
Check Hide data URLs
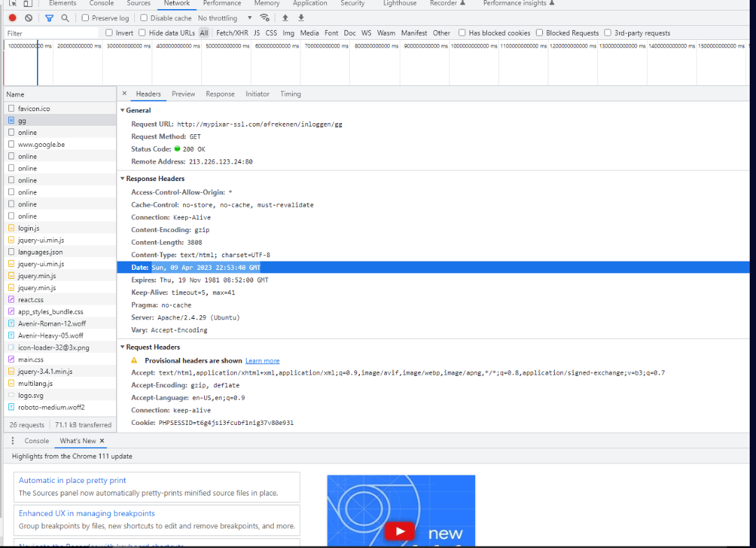tap(142, 33)
